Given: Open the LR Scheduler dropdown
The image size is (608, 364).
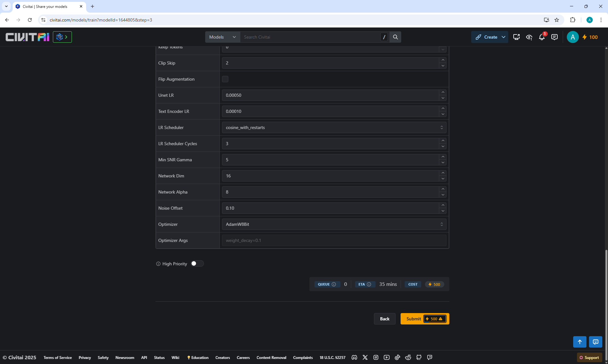Looking at the screenshot, I should [334, 127].
